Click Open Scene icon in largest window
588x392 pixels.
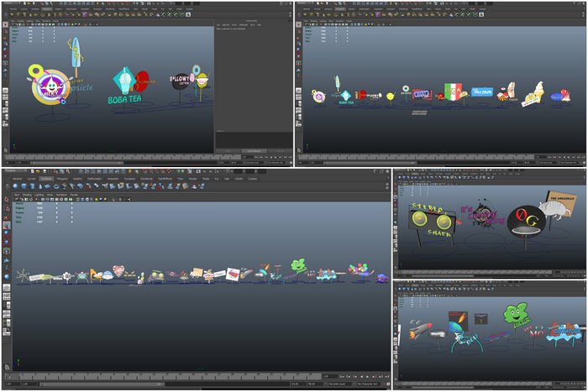[39, 171]
